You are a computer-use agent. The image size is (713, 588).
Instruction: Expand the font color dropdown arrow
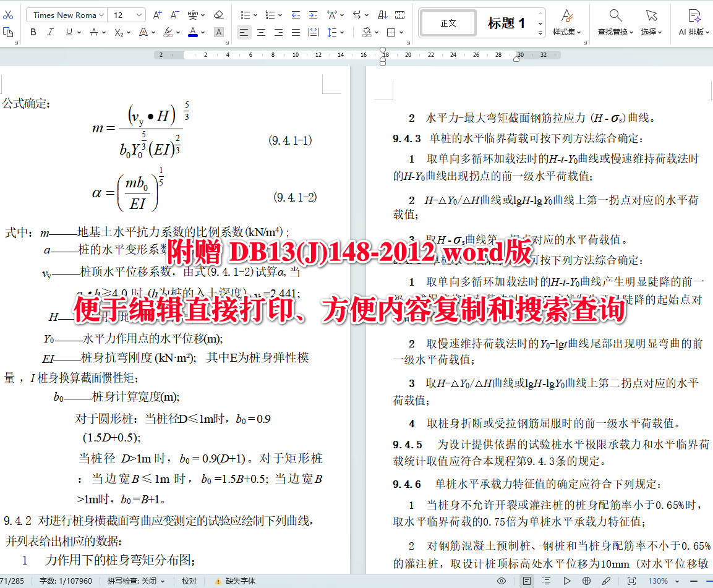coord(203,32)
